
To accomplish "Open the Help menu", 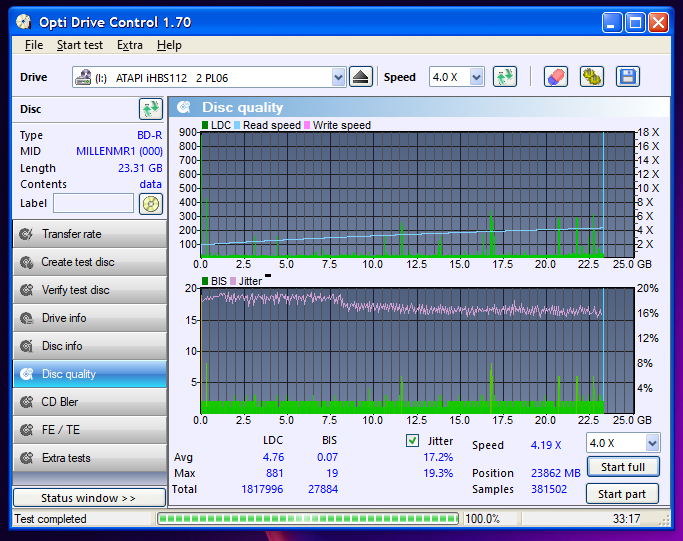I will click(x=169, y=45).
